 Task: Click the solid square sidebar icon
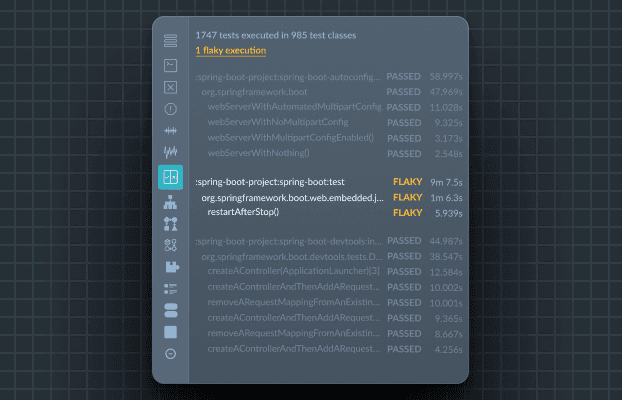point(170,332)
